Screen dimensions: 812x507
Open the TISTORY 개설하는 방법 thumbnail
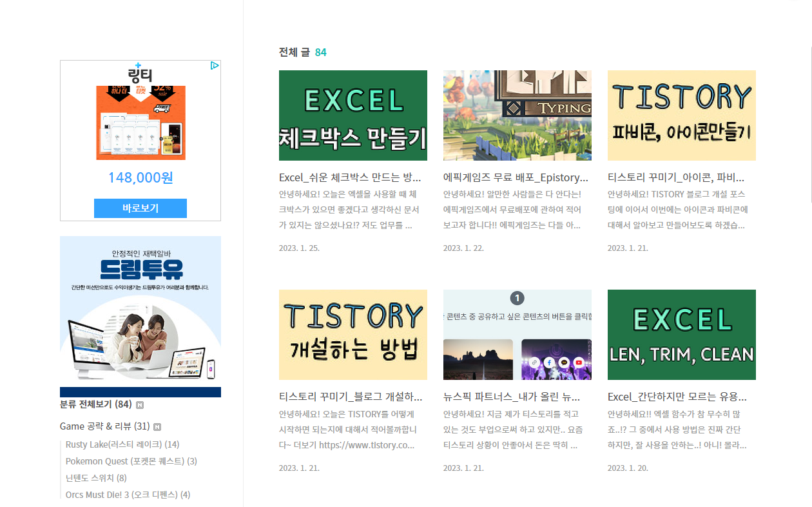353,335
